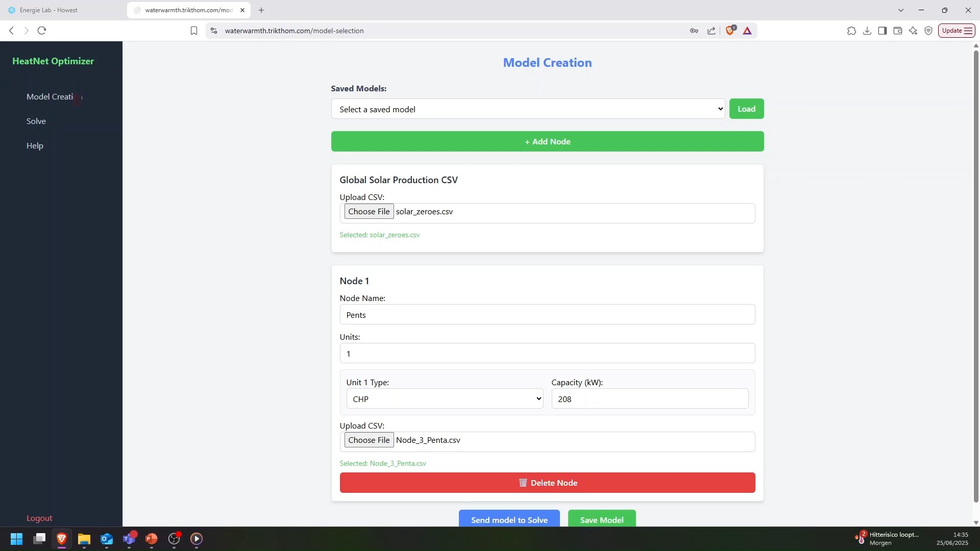Open Brave Wallet icon
Image resolution: width=980 pixels, height=551 pixels.
(x=898, y=31)
